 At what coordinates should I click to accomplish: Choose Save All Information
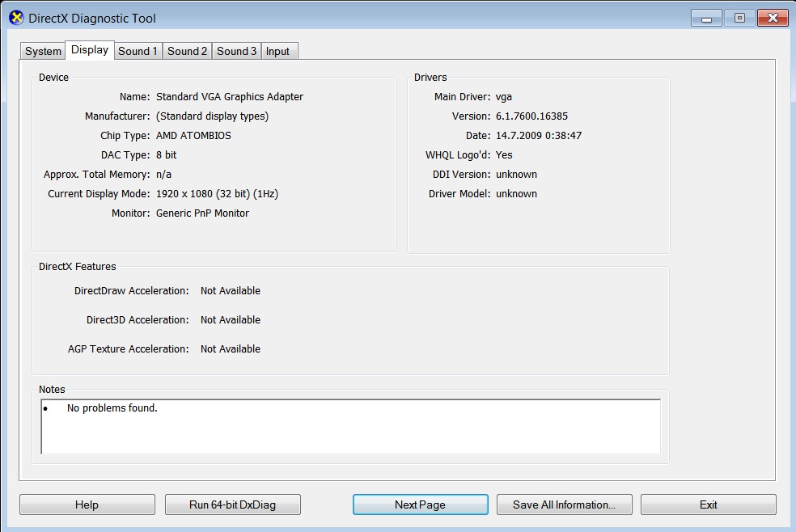tap(564, 505)
